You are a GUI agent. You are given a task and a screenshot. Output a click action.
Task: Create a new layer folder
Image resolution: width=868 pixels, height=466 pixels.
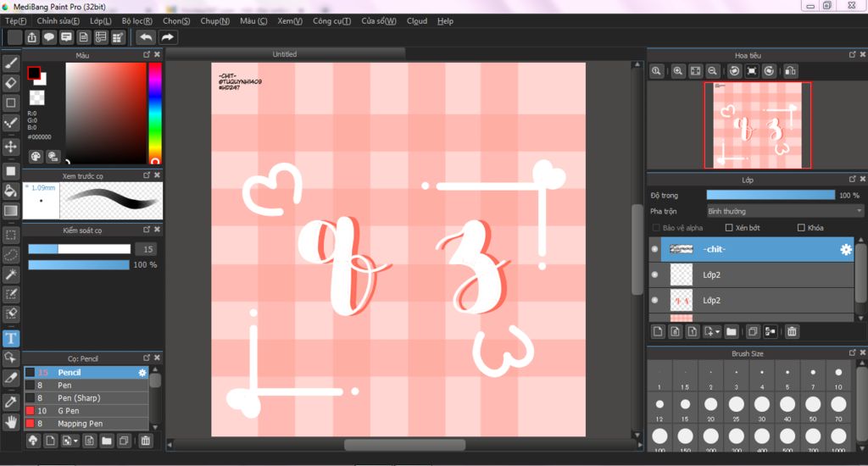click(x=732, y=331)
